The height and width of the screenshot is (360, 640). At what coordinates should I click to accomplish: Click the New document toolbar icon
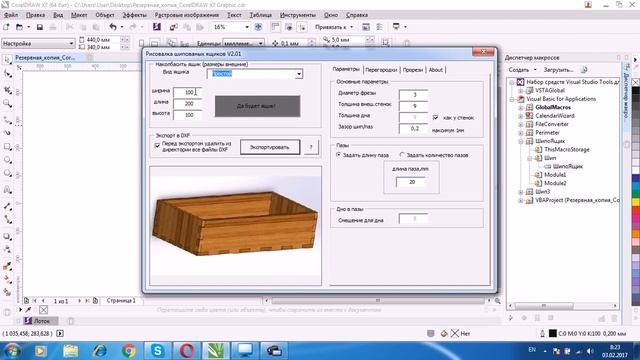tap(6, 27)
